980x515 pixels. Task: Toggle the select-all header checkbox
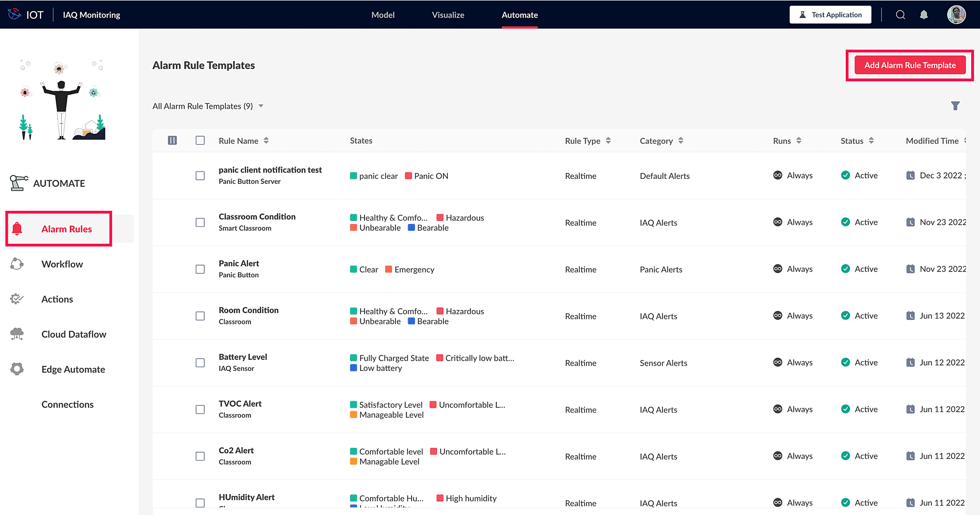(x=200, y=141)
